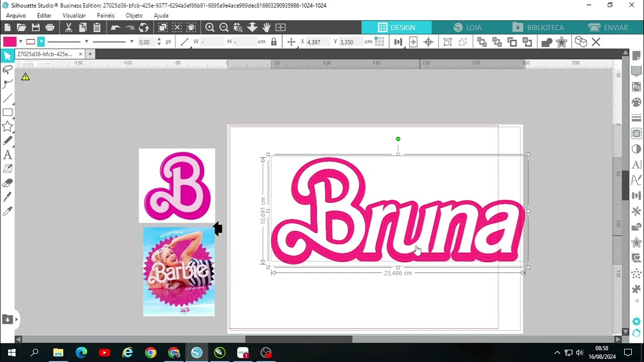Viewport: 644px width, 362px height.
Task: Open the Align options icon
Action: pyautogui.click(x=398, y=42)
